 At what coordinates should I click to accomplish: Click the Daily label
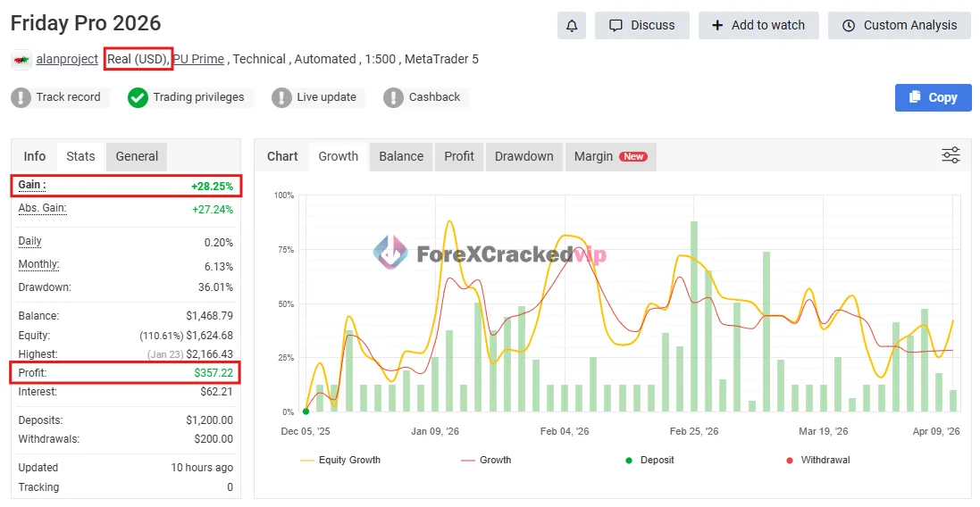(30, 241)
